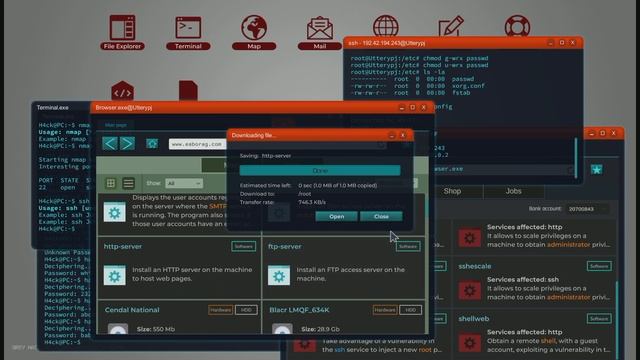Screen dimensions: 640x360
Task: Open the Bank account dropdown
Action: point(587,209)
